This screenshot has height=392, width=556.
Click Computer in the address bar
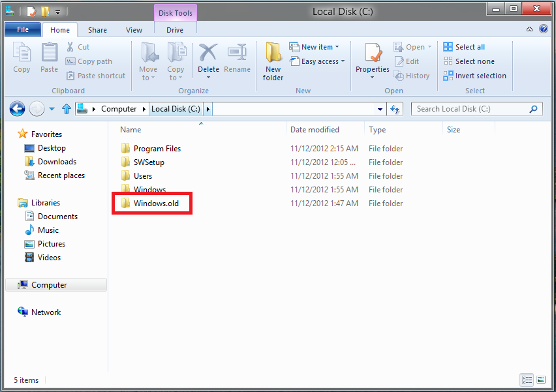[x=119, y=109]
